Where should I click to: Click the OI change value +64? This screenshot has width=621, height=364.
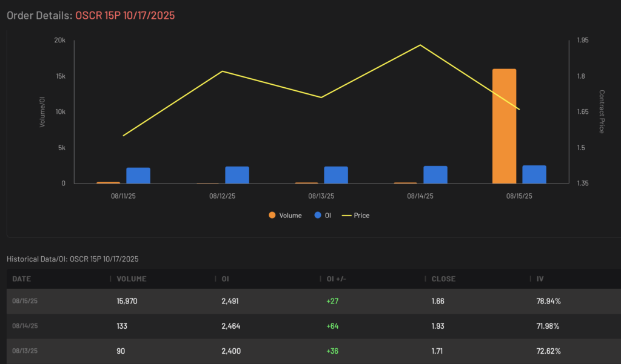tap(332, 326)
